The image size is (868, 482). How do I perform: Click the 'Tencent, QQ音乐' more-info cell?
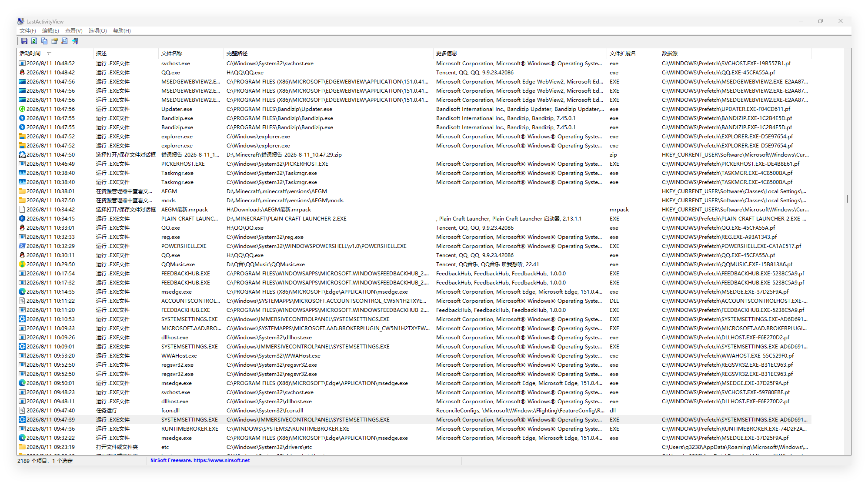pos(487,264)
